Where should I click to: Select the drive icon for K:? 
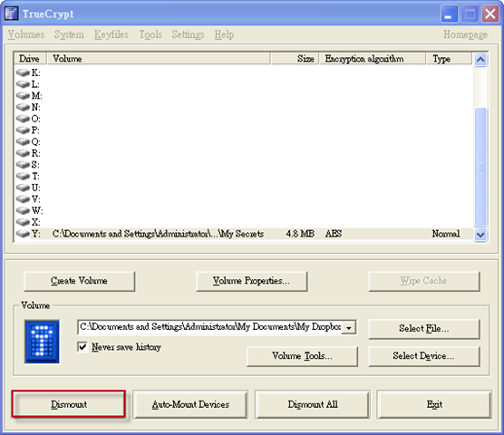click(x=23, y=72)
